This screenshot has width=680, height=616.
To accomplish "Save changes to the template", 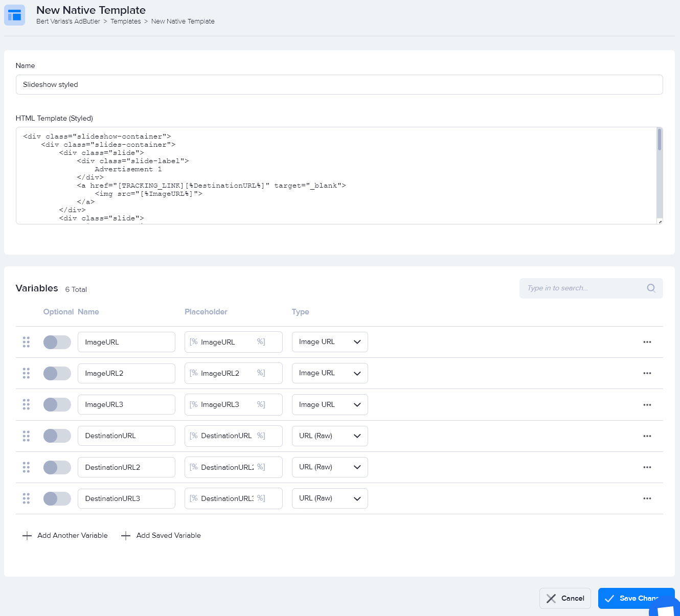I will 636,598.
